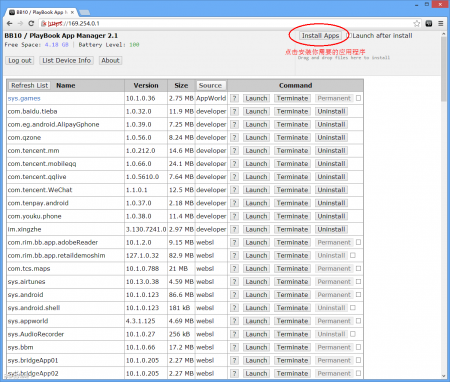The width and height of the screenshot is (450, 382).
Task: Click the scrollbar down arrow
Action: coord(443,376)
